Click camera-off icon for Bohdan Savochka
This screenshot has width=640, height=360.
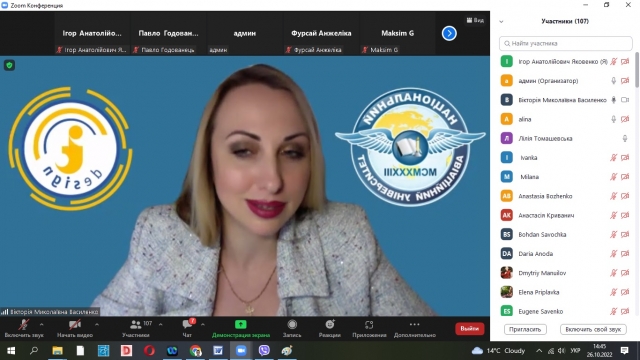(x=625, y=234)
